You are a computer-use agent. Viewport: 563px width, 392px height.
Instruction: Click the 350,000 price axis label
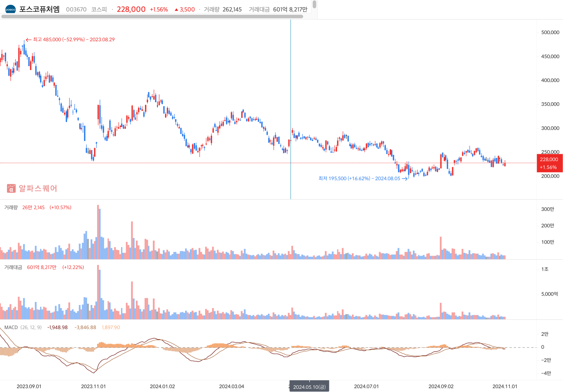[x=550, y=104]
